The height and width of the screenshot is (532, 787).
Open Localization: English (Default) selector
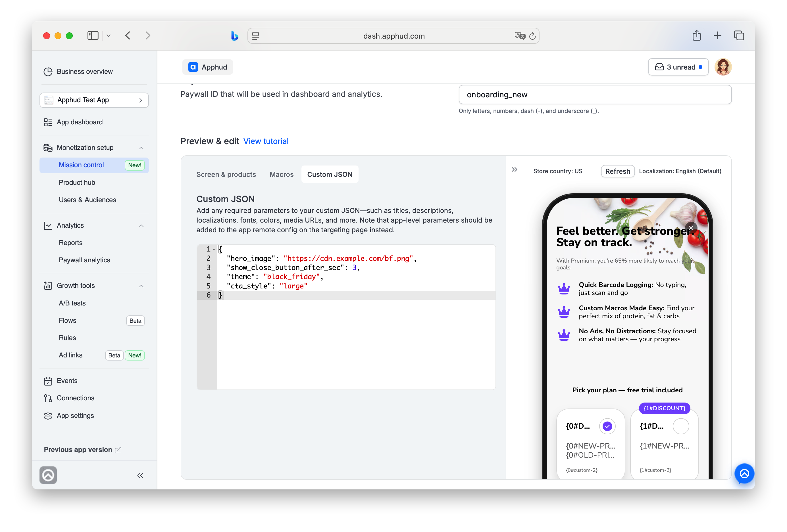tap(680, 171)
